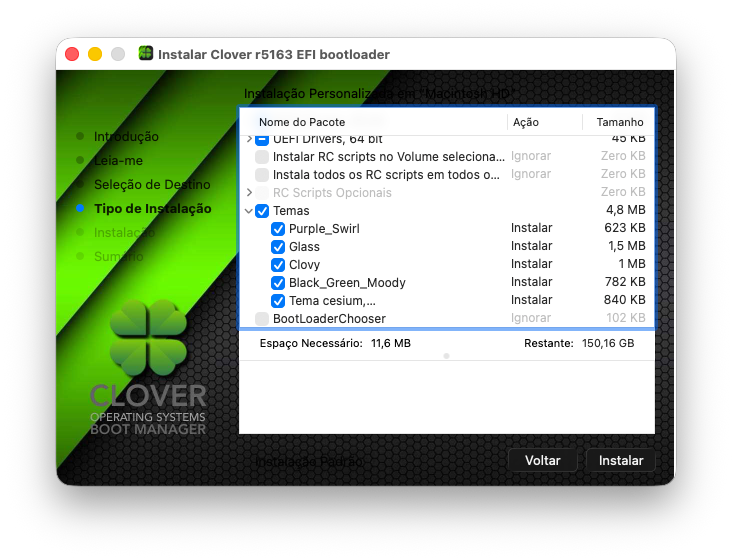732x560 pixels.
Task: Click the Voltar button
Action: tap(542, 461)
